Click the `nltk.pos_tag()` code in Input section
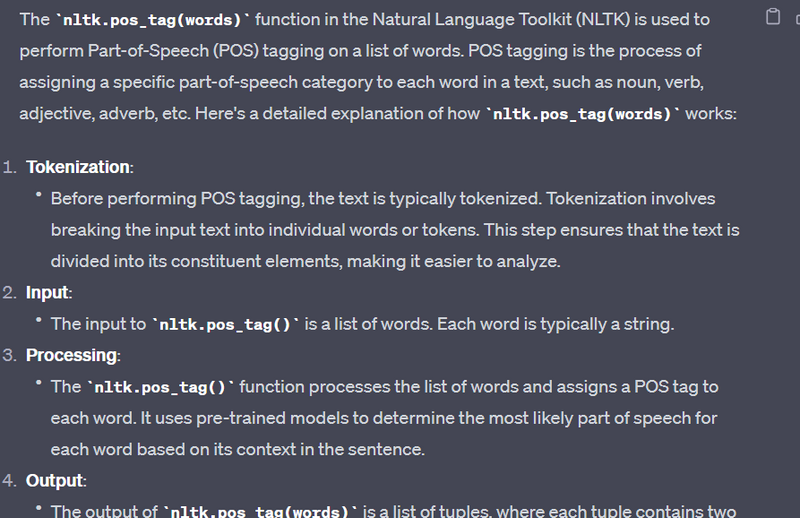The width and height of the screenshot is (800, 518). pos(225,324)
